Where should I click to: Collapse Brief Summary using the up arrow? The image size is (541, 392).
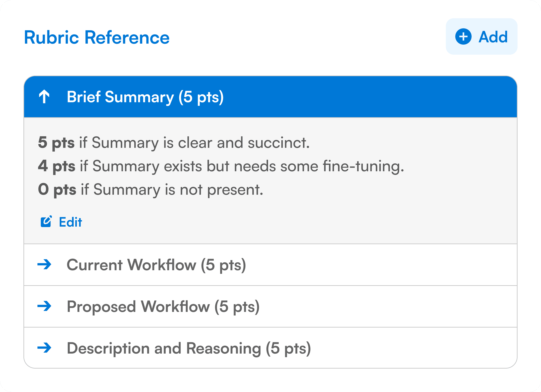pyautogui.click(x=44, y=97)
